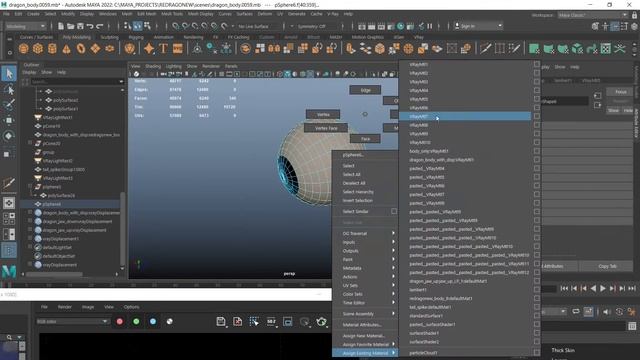Select the arrow Select tool
This screenshot has width=640, height=360.
point(9,74)
